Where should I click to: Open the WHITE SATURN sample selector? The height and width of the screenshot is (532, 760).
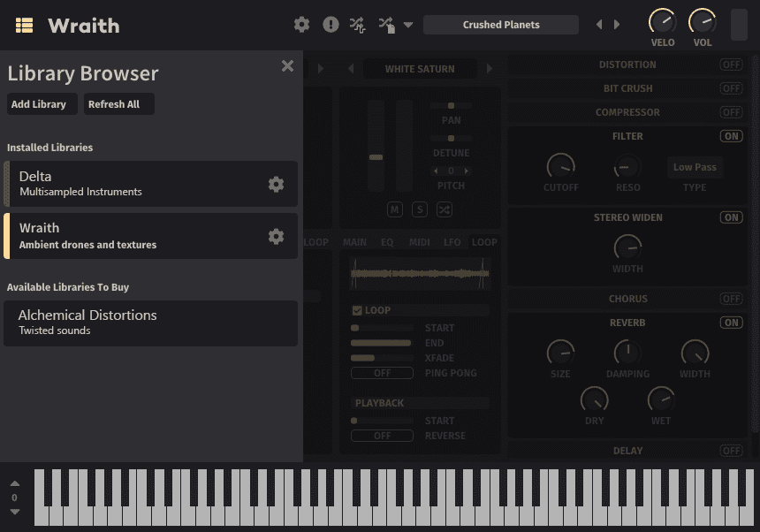pos(420,69)
